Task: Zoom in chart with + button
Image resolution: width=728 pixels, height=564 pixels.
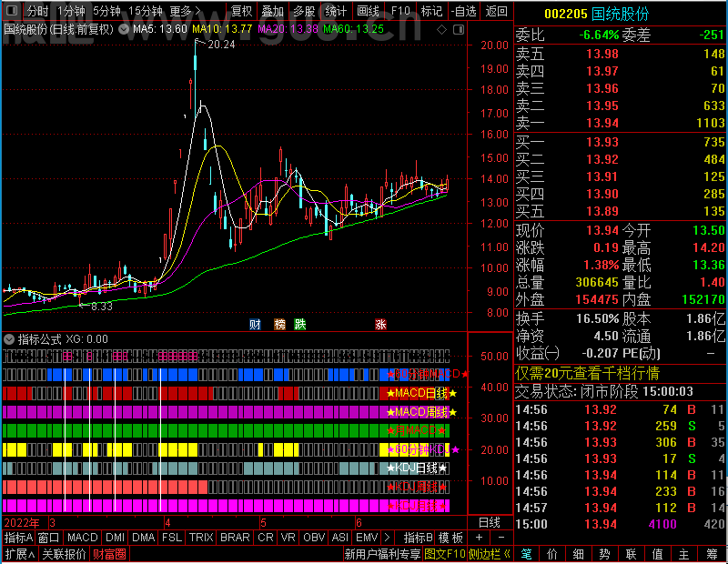Action: (480, 538)
